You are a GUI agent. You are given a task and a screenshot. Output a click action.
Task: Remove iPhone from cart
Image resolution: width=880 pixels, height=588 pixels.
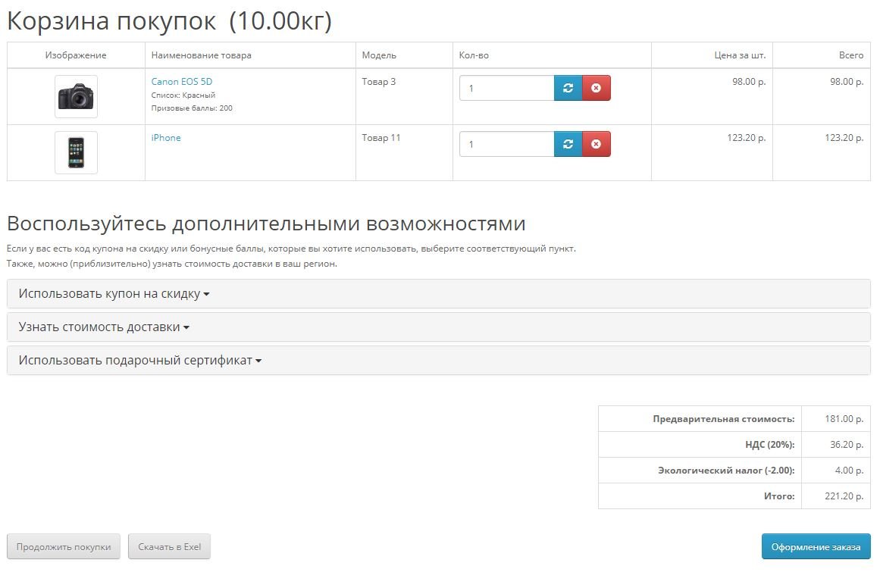pyautogui.click(x=596, y=144)
